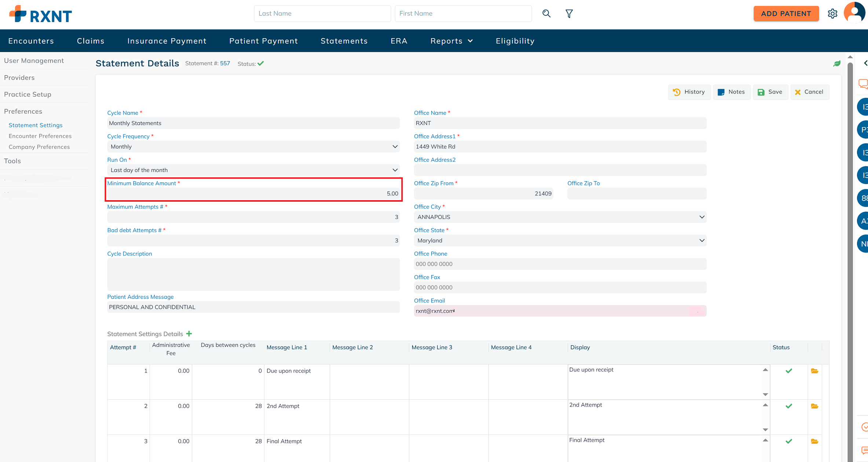
Task: Click the Save button
Action: (x=770, y=92)
